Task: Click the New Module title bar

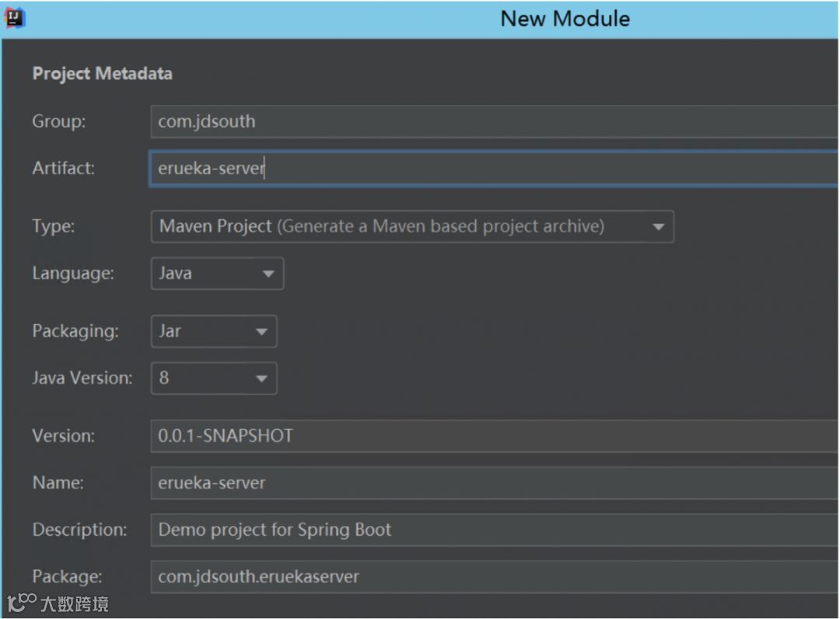Action: [x=565, y=19]
